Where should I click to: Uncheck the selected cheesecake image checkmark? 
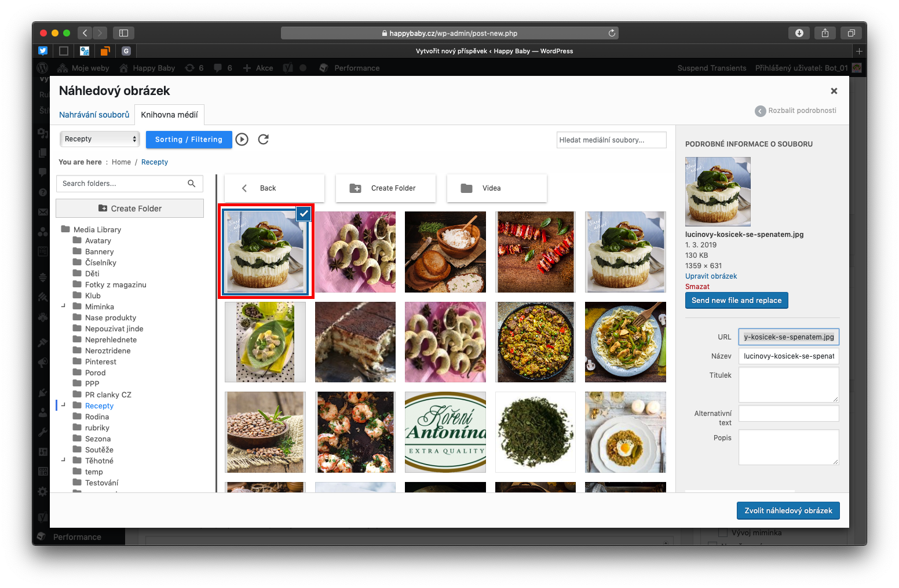coord(304,214)
